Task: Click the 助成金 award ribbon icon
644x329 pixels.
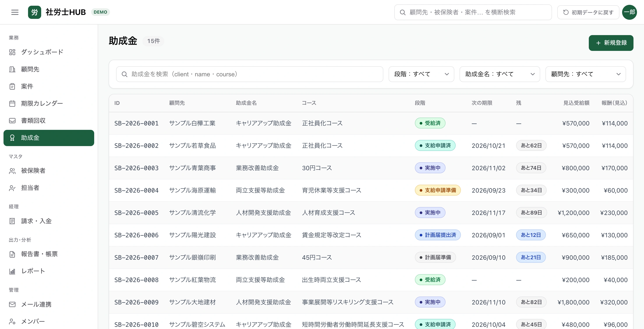Action: (12, 138)
